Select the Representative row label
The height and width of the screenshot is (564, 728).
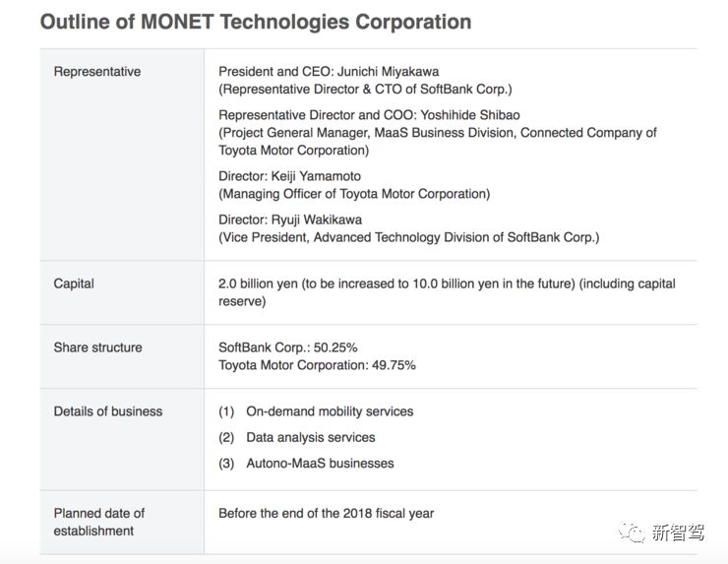[96, 72]
